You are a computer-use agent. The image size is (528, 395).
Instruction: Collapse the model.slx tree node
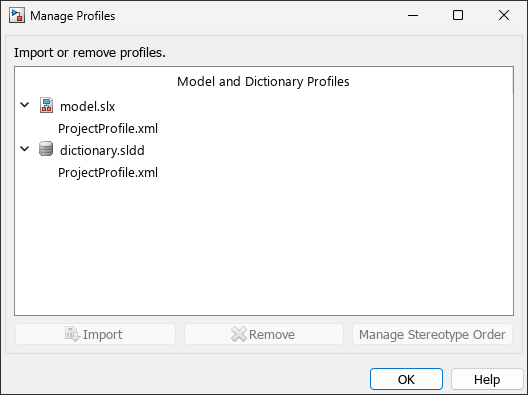pyautogui.click(x=25, y=105)
